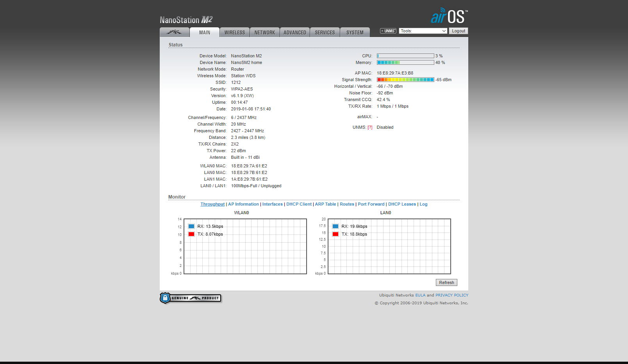Click the Refresh button
Viewport: 628px width, 364px height.
click(x=446, y=282)
